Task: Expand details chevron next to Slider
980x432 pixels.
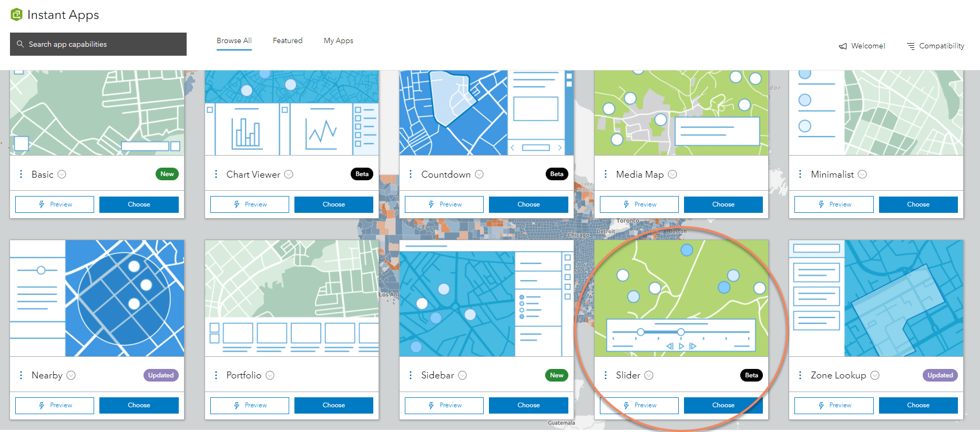Action: pos(649,375)
